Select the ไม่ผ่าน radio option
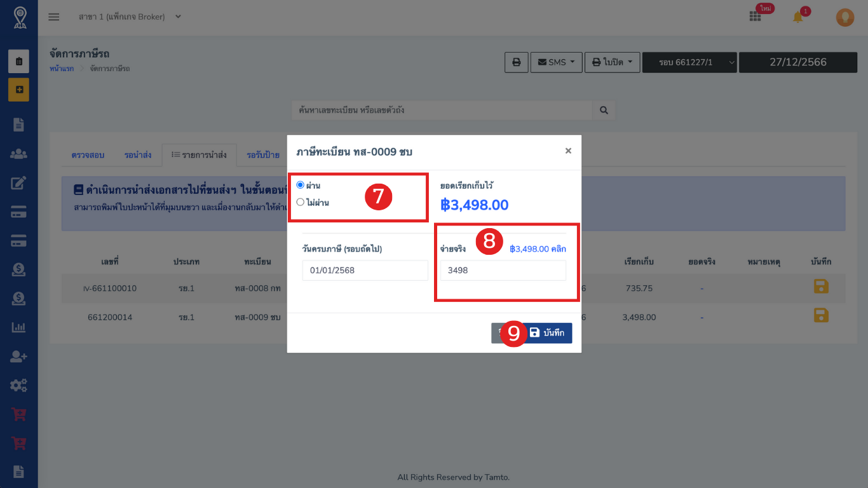The image size is (868, 488). pyautogui.click(x=301, y=202)
